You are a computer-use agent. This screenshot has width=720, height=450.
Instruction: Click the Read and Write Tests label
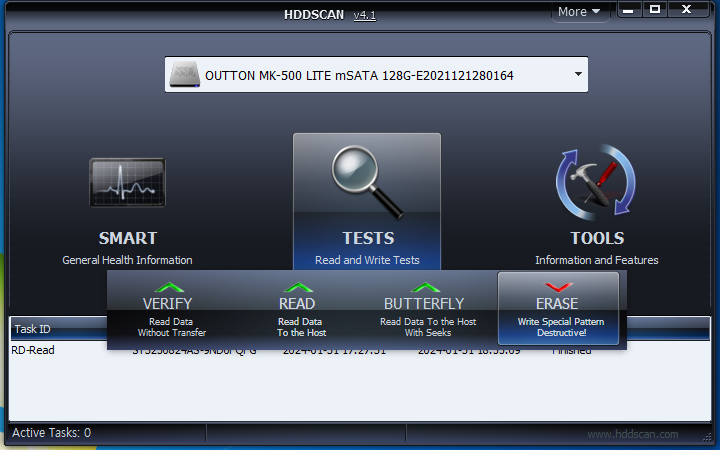point(367,260)
